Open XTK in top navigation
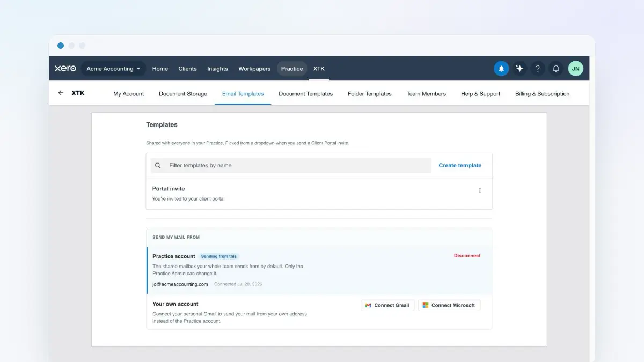Image resolution: width=644 pixels, height=362 pixels. click(319, 69)
